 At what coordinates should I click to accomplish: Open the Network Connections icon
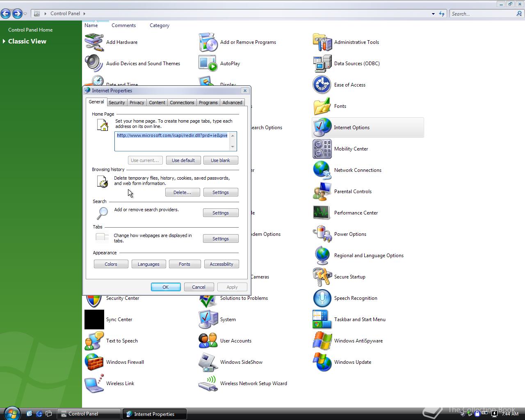tap(322, 170)
